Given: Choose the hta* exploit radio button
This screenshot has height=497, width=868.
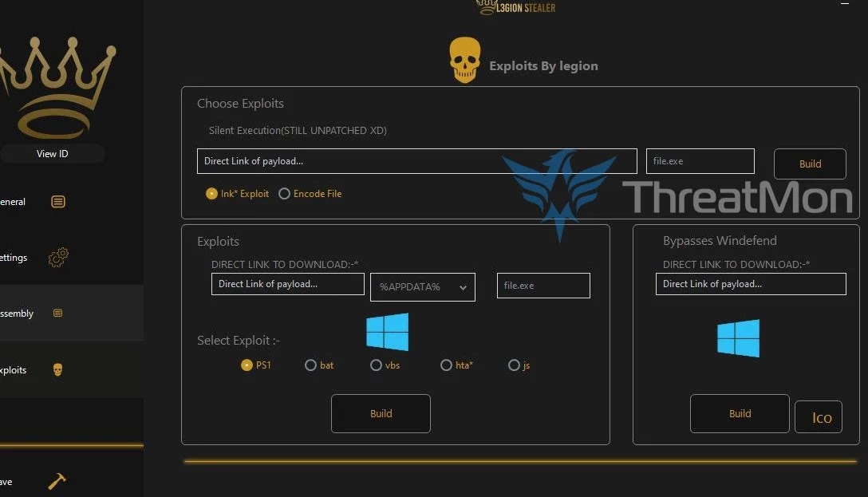Looking at the screenshot, I should (x=446, y=365).
